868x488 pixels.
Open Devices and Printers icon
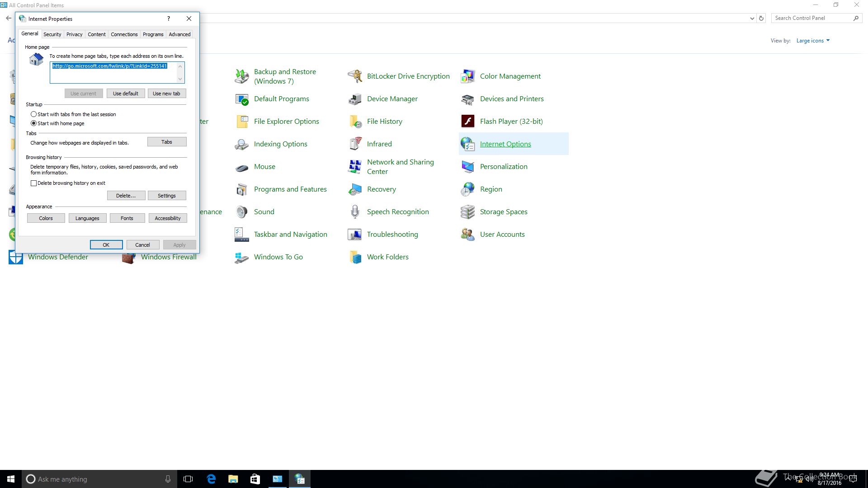[x=468, y=99]
